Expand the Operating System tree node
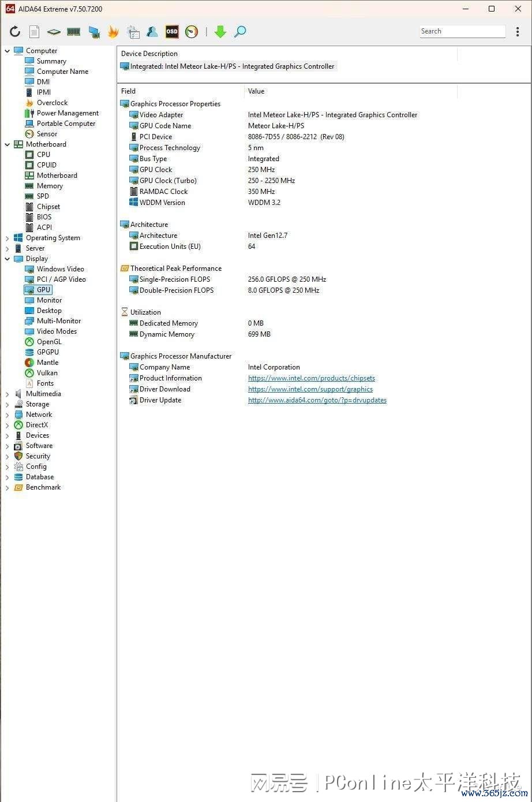Image resolution: width=532 pixels, height=802 pixels. (8, 238)
